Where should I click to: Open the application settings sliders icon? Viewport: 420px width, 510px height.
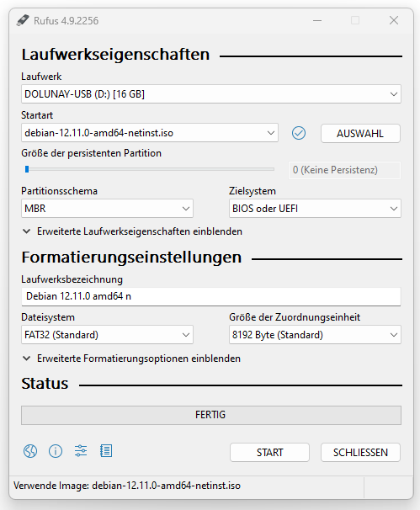[x=81, y=451]
